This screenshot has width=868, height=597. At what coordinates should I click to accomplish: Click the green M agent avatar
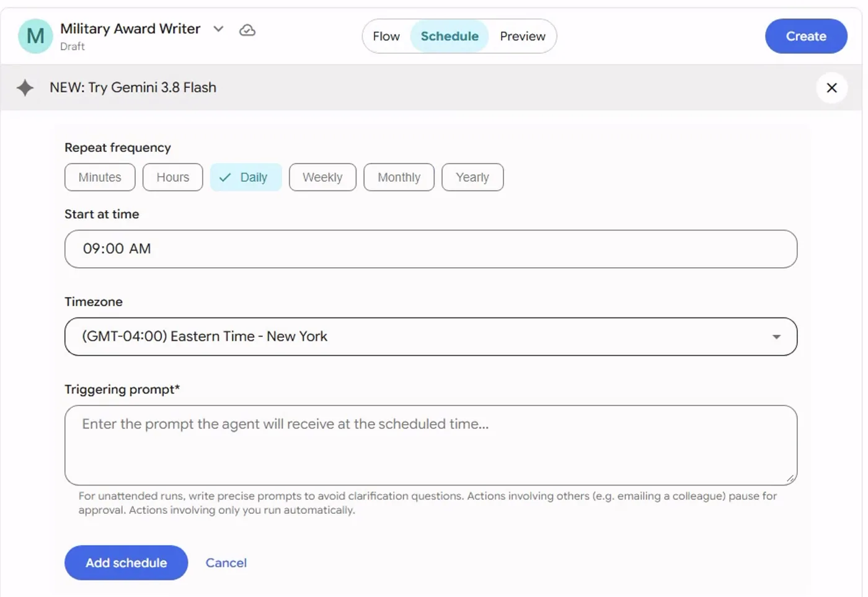tap(36, 36)
